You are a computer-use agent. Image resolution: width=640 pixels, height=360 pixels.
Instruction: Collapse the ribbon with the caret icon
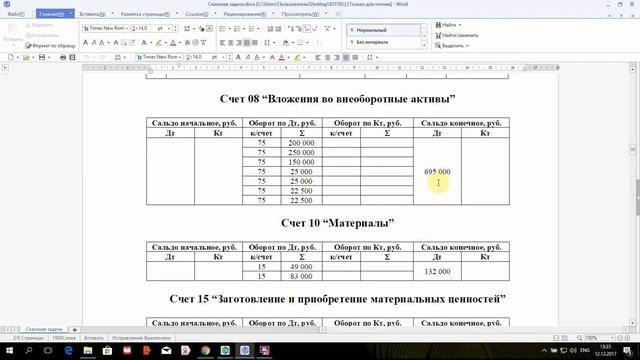tap(610, 16)
